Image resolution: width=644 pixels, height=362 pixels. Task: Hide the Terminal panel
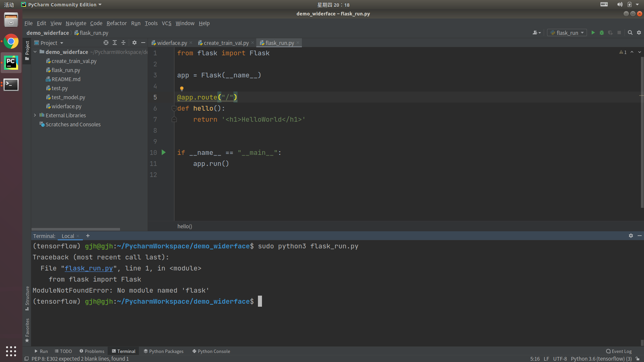click(x=640, y=236)
